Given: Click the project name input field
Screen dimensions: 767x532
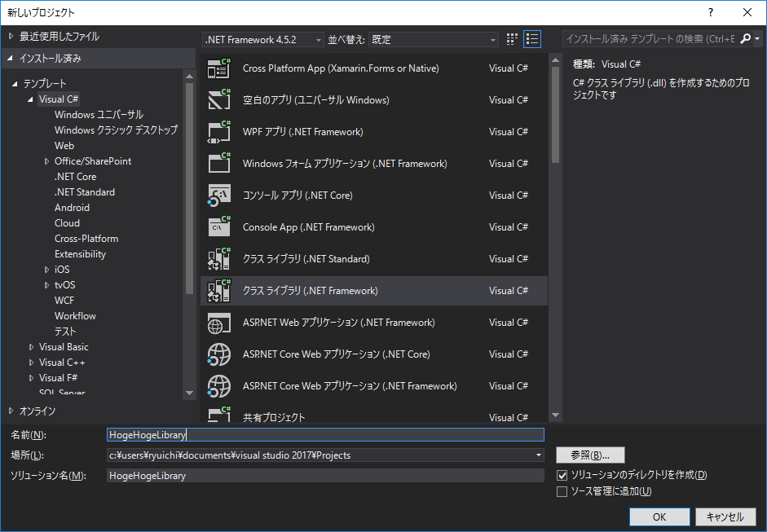Looking at the screenshot, I should 325,435.
